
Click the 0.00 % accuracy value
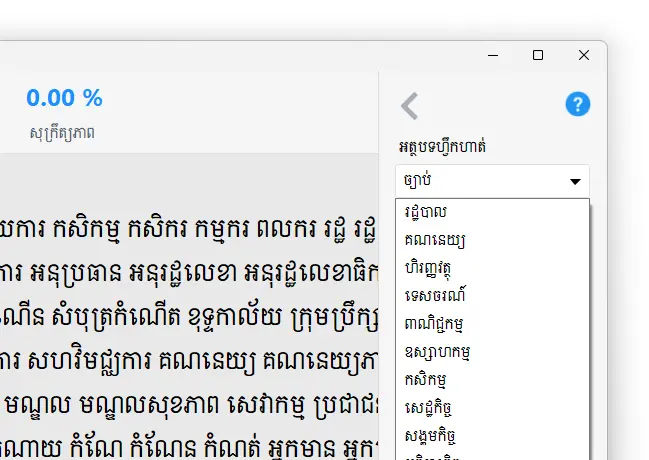pyautogui.click(x=64, y=98)
